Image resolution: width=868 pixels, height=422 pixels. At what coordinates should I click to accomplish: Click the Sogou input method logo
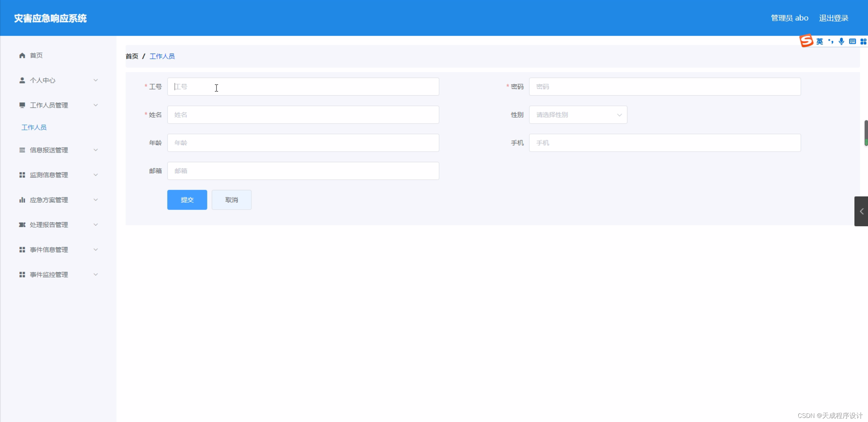(806, 41)
